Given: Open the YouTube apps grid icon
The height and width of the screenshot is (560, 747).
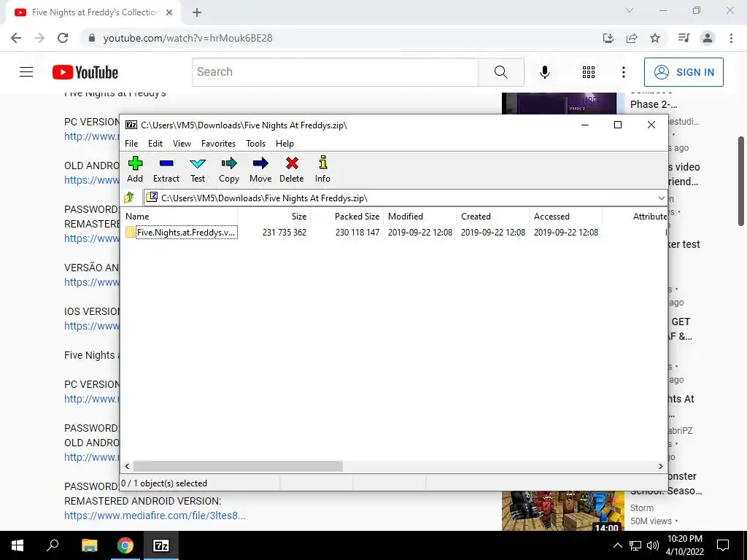Looking at the screenshot, I should [x=589, y=72].
